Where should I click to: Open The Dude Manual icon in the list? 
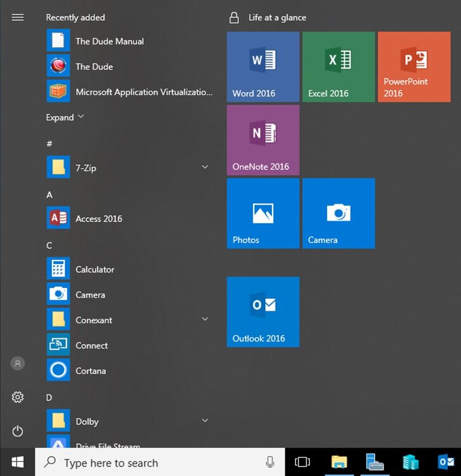click(58, 40)
